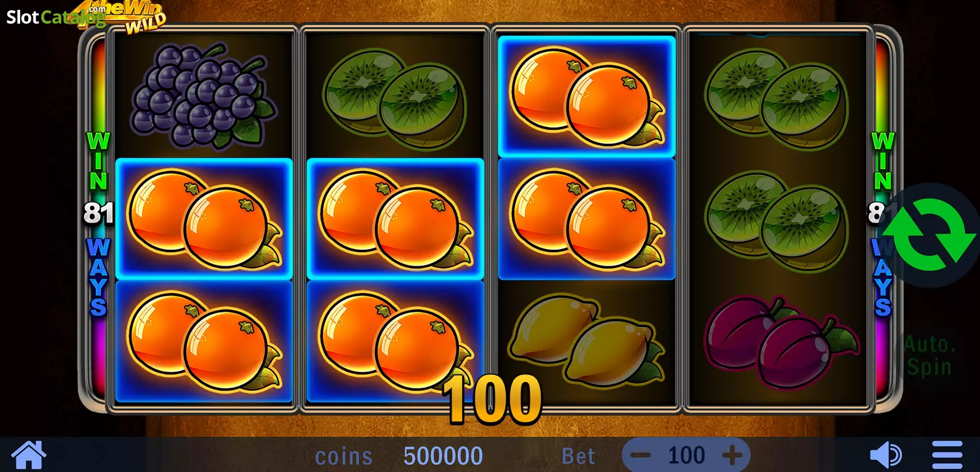Screen dimensions: 980x472
Task: Increase bet with the plus button
Action: [732, 455]
